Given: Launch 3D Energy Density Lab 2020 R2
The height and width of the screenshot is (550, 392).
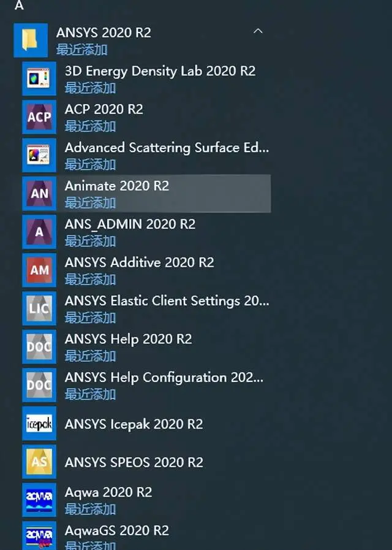Looking at the screenshot, I should pos(160,71).
